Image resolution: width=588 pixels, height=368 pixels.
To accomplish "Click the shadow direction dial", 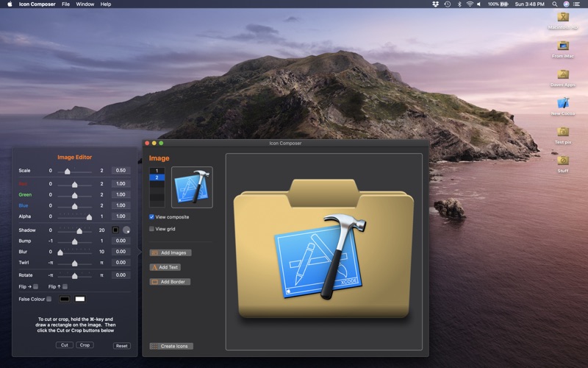I will pyautogui.click(x=126, y=230).
